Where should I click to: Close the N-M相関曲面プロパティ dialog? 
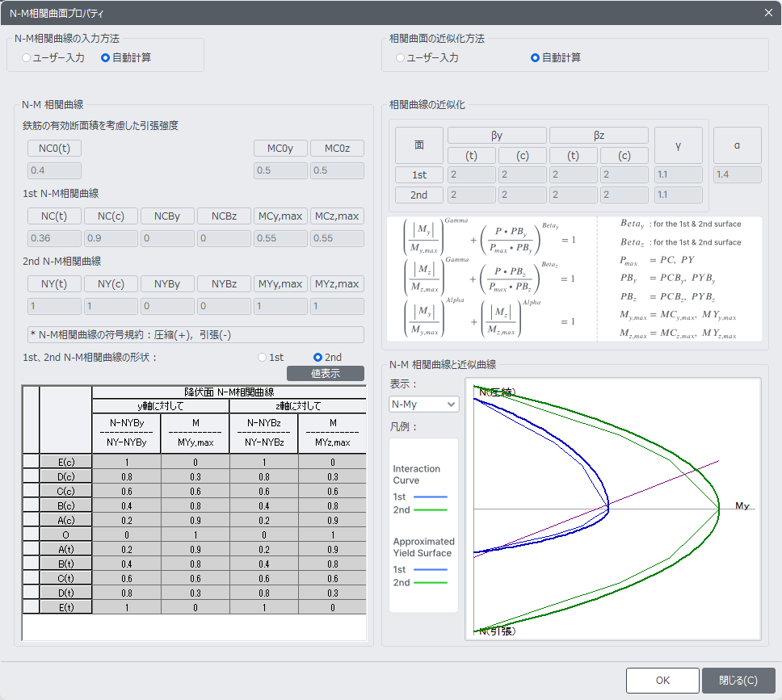tap(768, 13)
